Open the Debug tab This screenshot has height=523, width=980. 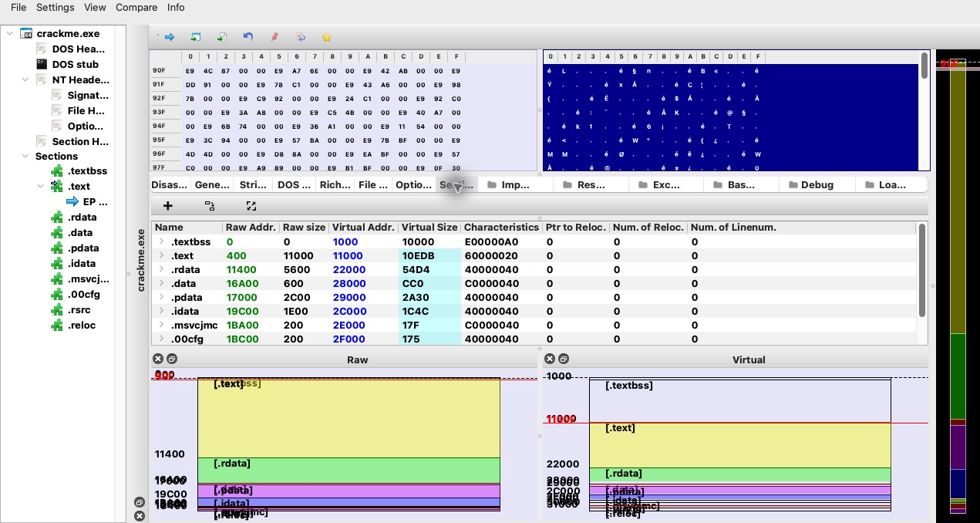[x=817, y=184]
